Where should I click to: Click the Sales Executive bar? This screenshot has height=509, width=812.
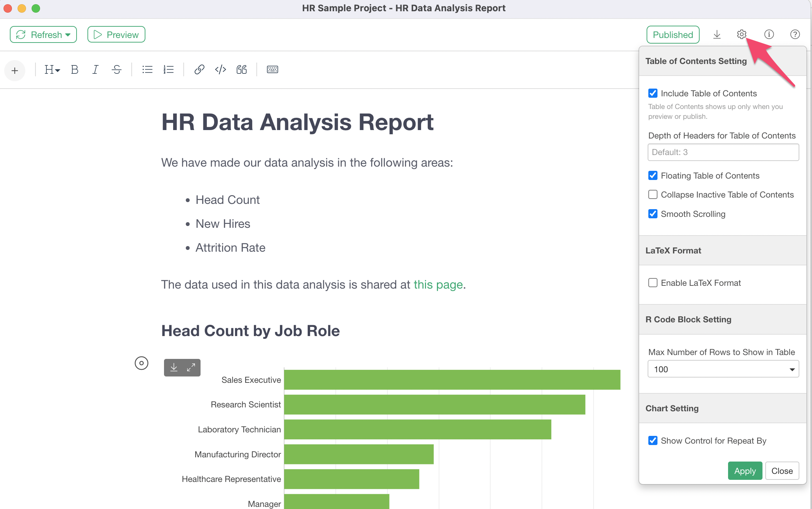452,380
